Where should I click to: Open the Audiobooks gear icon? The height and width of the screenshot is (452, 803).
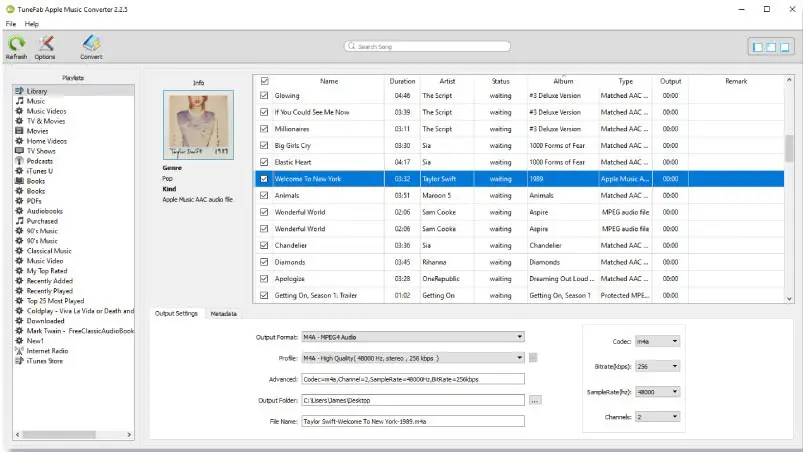19,210
